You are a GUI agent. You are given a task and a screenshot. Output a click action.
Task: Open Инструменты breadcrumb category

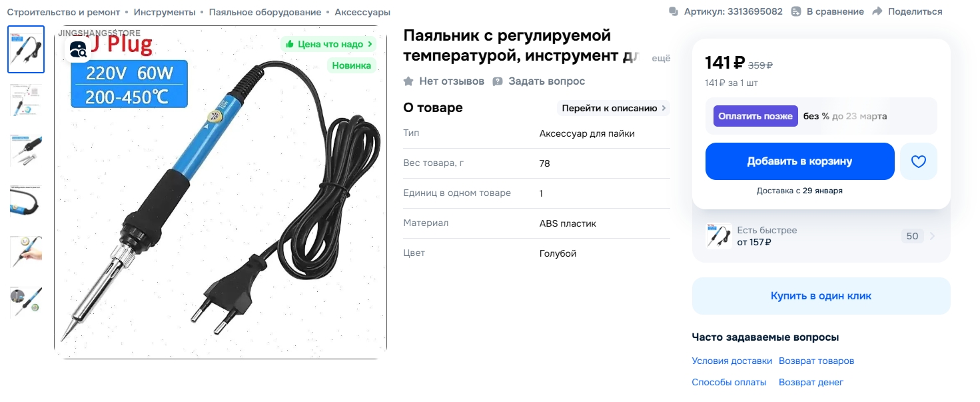165,12
